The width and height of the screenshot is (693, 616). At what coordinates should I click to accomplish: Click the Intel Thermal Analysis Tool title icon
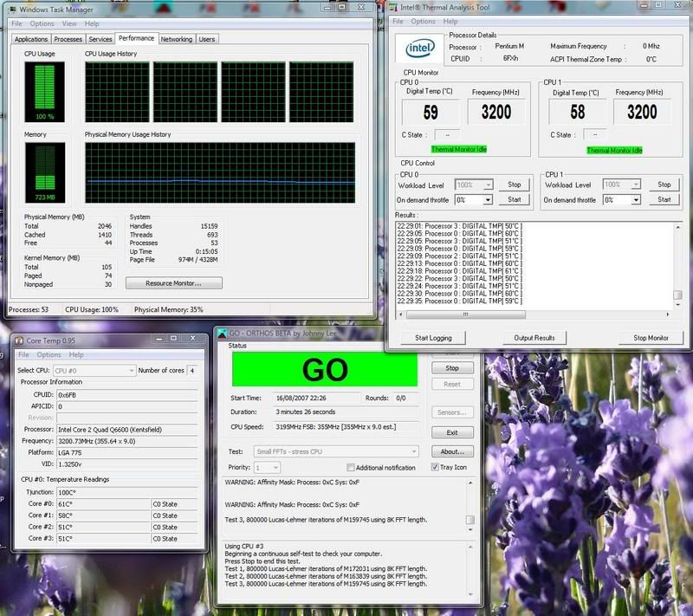point(394,7)
